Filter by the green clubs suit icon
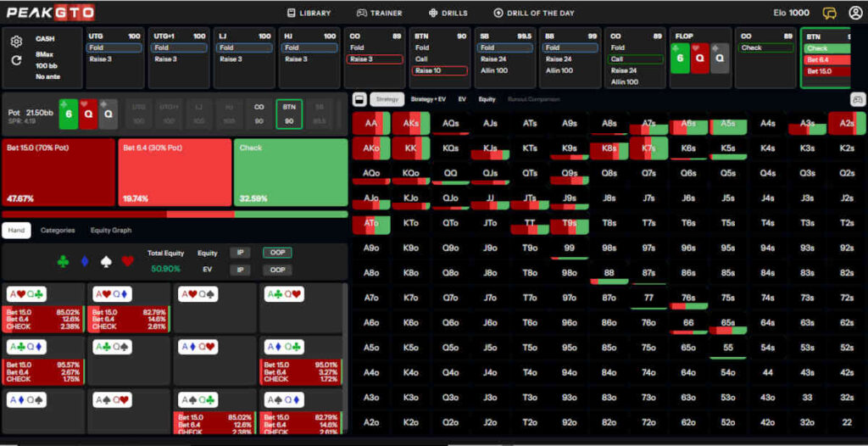Viewport: 868px width, 446px height. tap(63, 261)
